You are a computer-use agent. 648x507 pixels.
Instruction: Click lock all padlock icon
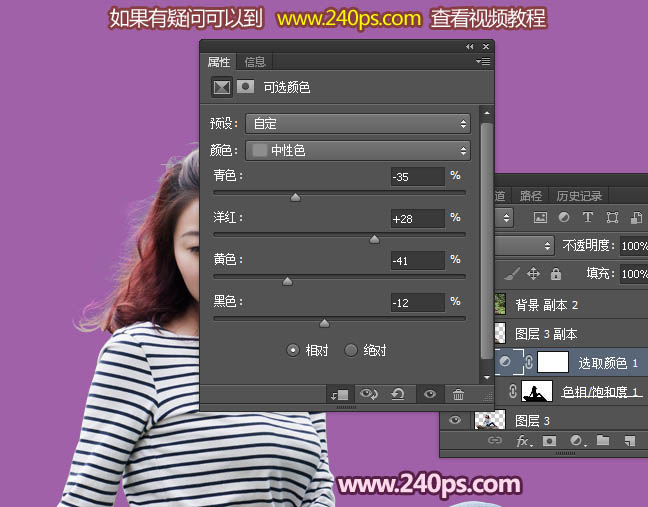(x=556, y=273)
